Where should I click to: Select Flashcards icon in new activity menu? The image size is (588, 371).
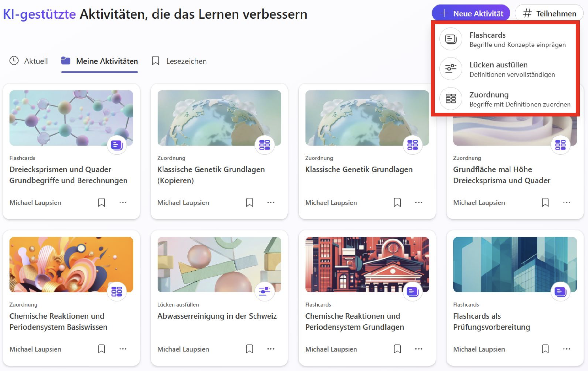451,39
